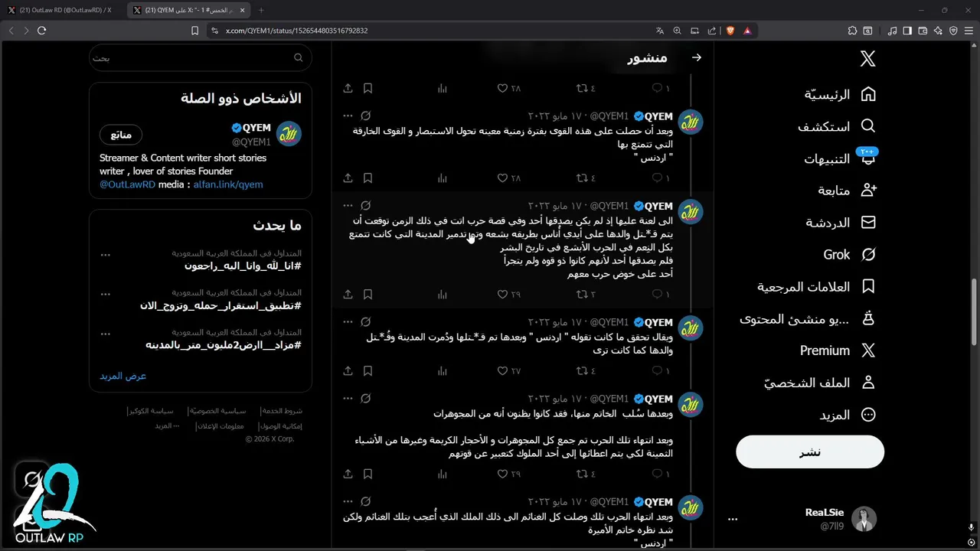Bookmark the tweet starting وبقال تحقق

coord(367,370)
